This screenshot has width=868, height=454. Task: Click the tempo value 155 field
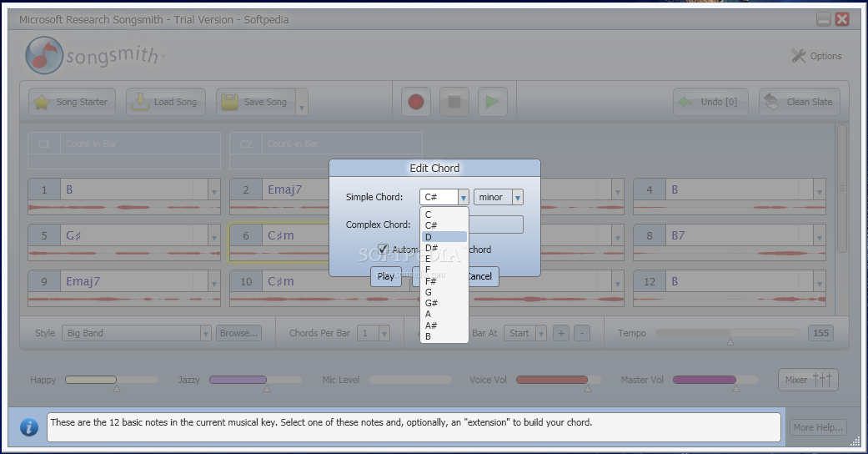point(820,333)
